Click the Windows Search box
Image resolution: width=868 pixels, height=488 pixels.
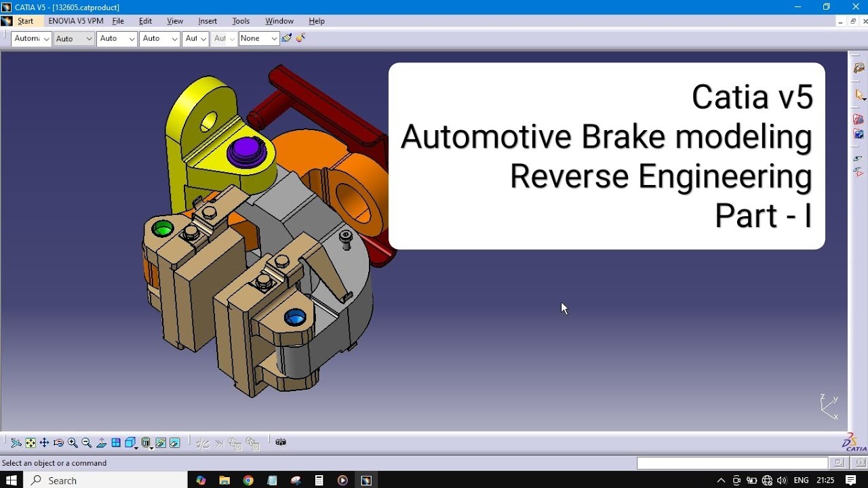(106, 480)
